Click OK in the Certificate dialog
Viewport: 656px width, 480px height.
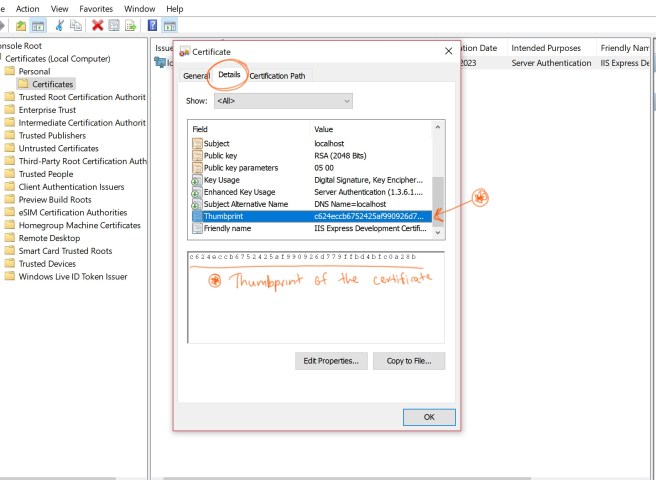point(429,417)
